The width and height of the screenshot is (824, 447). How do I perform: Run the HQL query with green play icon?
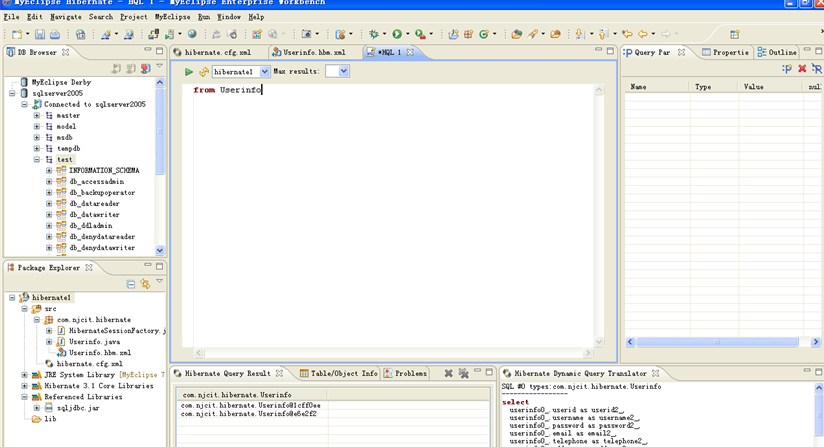[x=189, y=71]
